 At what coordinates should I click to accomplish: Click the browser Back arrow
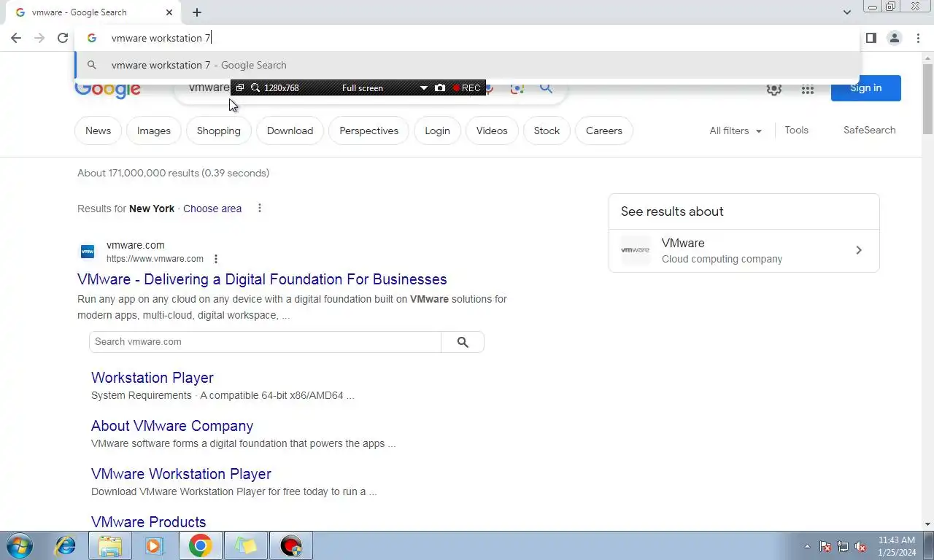click(x=16, y=38)
